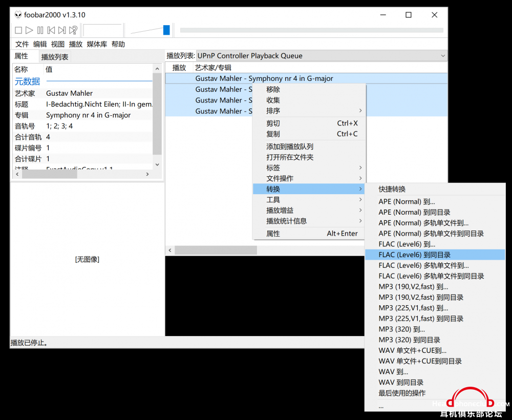Click the Pause button in toolbar
This screenshot has height=420, width=512.
tap(40, 30)
